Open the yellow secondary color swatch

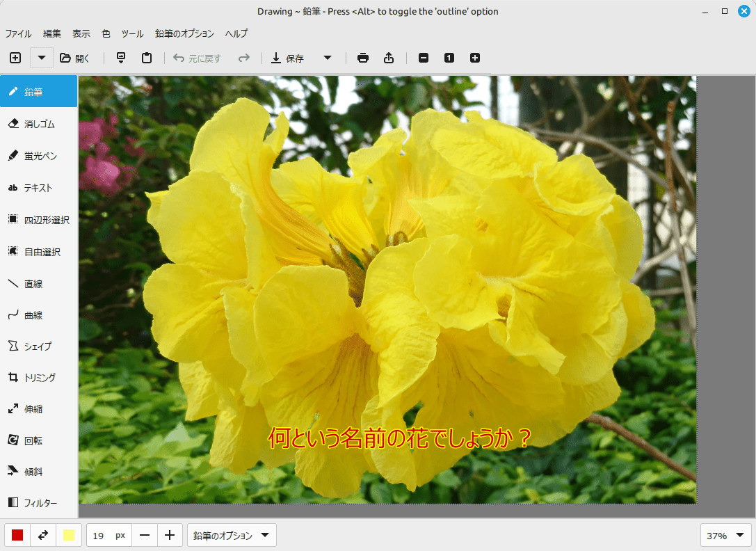coord(69,535)
